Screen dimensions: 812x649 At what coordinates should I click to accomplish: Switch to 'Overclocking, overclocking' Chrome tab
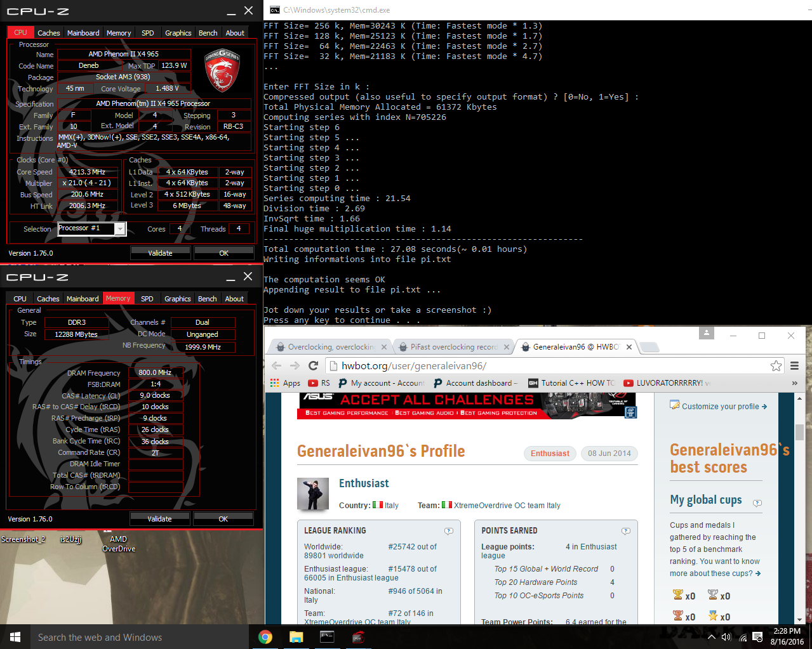click(x=331, y=347)
